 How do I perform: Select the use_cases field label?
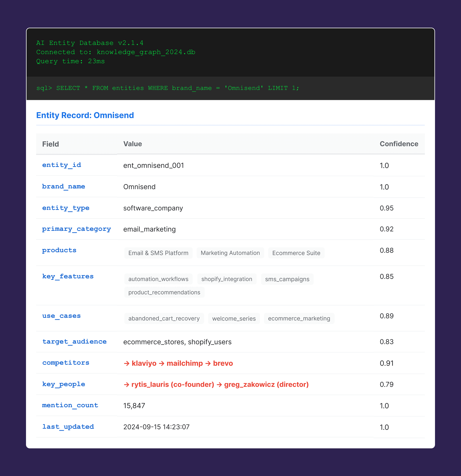pos(61,316)
